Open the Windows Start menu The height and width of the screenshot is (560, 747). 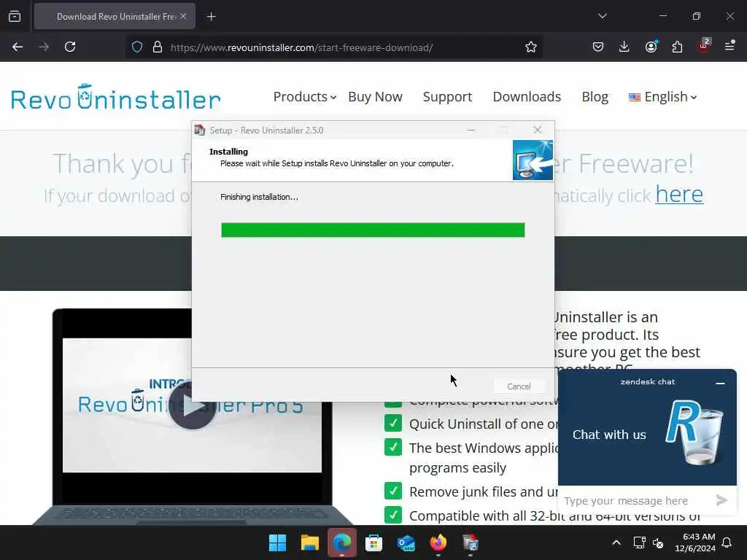coord(277,542)
